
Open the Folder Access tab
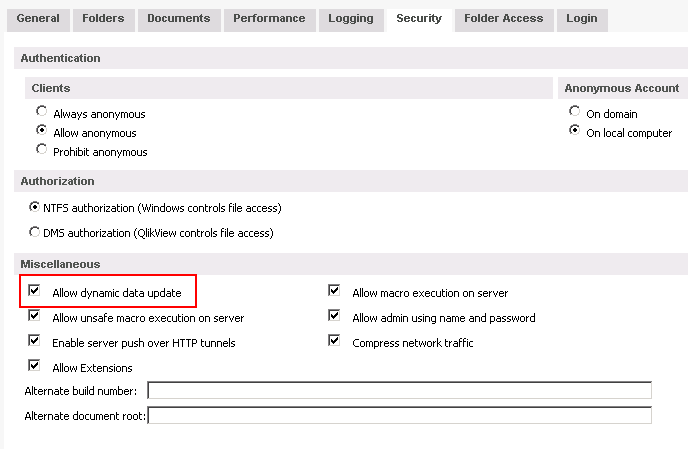click(504, 19)
